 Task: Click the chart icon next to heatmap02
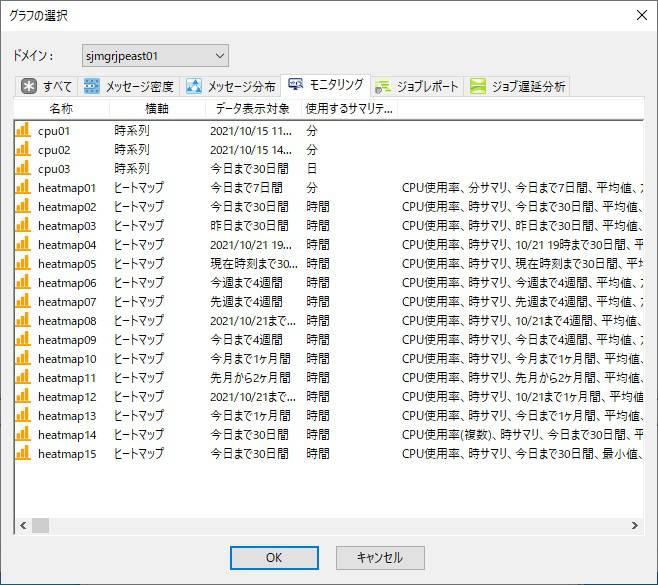(x=23, y=206)
